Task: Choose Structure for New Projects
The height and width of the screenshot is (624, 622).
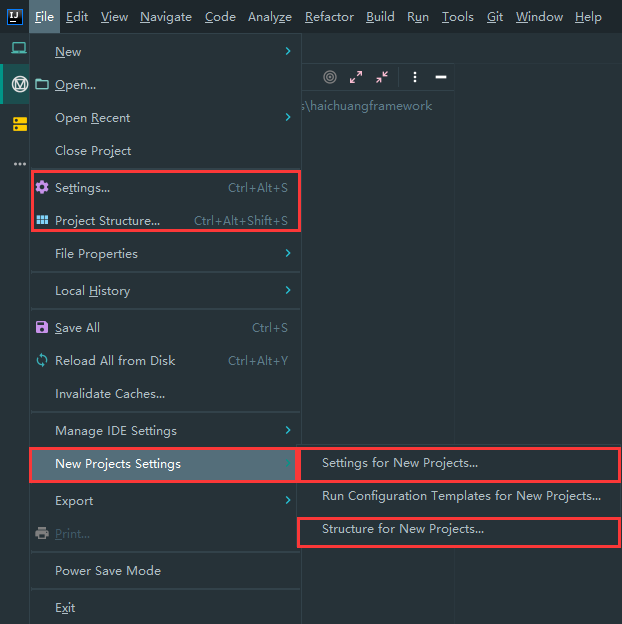Action: (403, 529)
